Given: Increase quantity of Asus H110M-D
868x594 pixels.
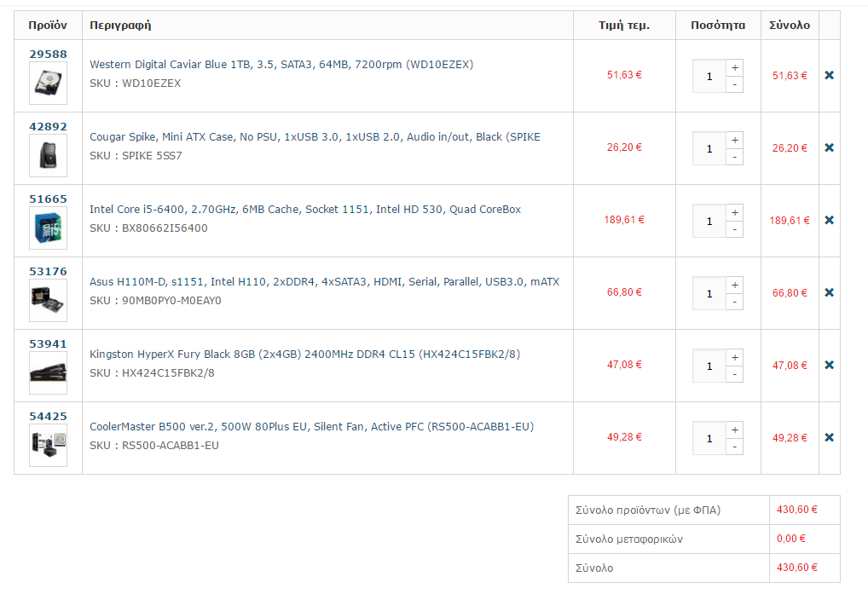Looking at the screenshot, I should point(735,285).
